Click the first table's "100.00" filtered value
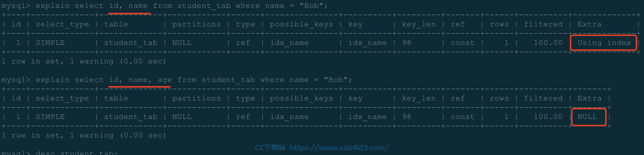The height and width of the screenshot is (155, 644). coord(548,43)
